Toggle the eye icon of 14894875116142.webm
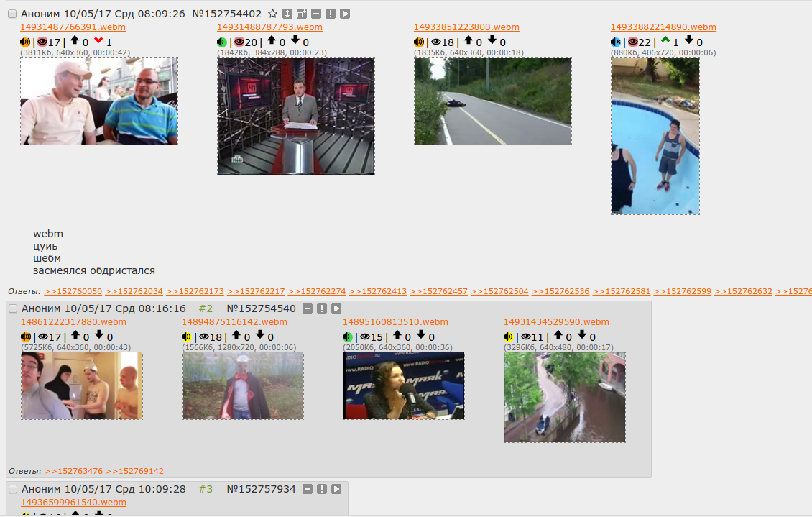Screen dimensions: 812x517 click(x=204, y=337)
